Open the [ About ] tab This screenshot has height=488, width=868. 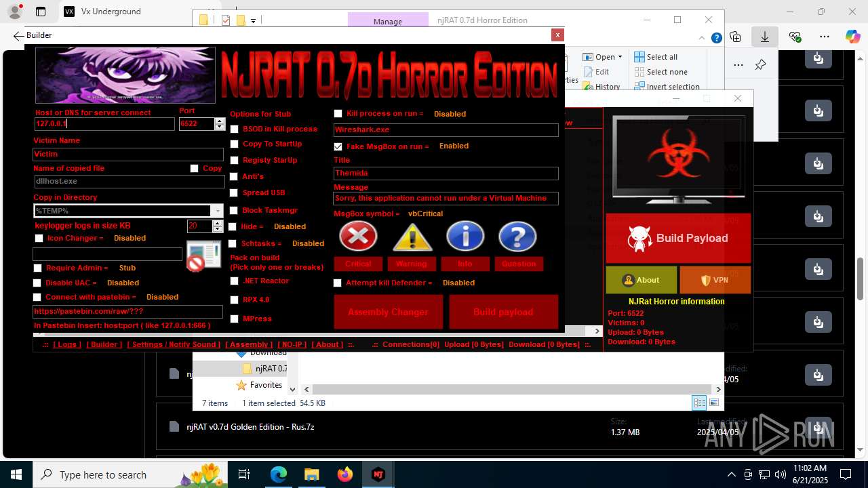328,344
